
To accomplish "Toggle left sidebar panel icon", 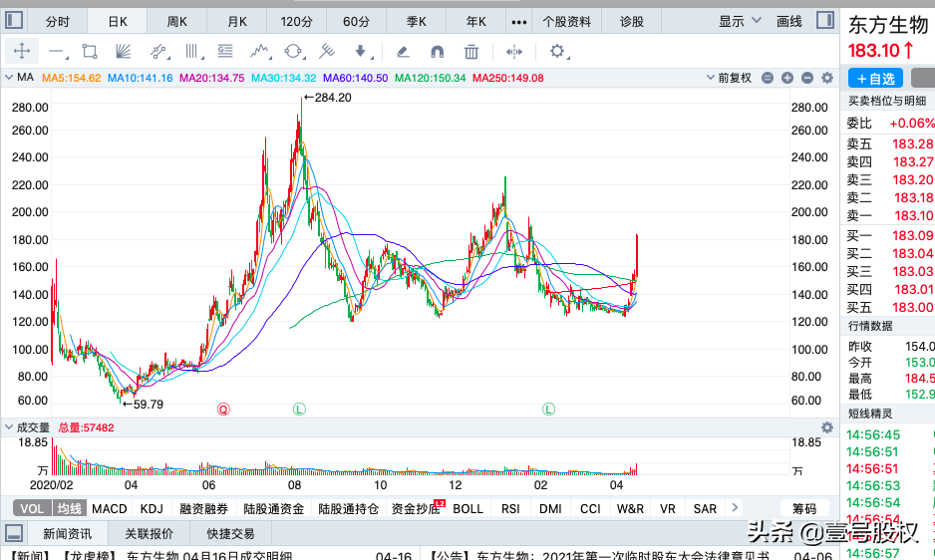I will (14, 20).
